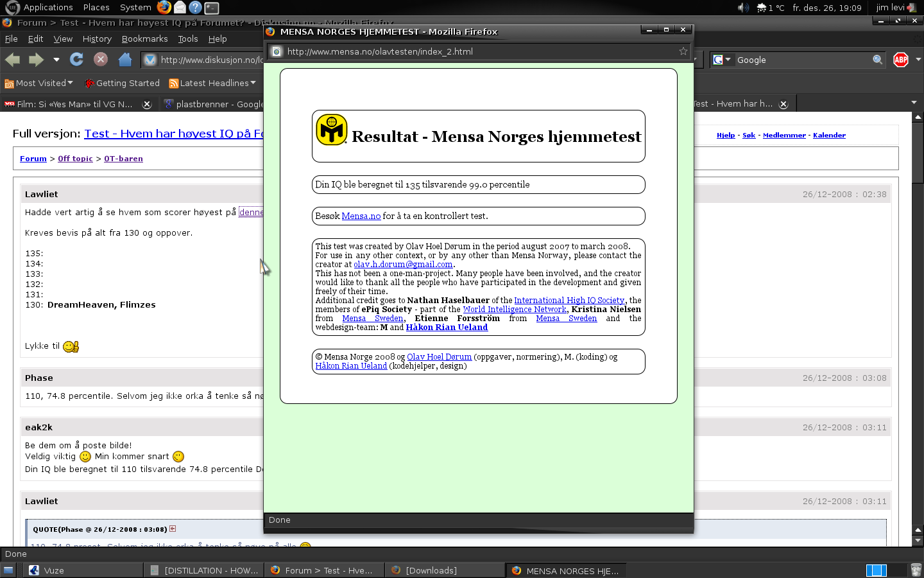Expand the Latest Headlines feed
Viewport: 924px width, 578px height.
point(212,83)
